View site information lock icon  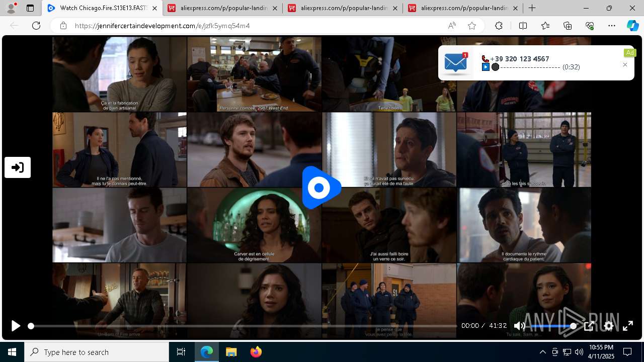pyautogui.click(x=63, y=26)
